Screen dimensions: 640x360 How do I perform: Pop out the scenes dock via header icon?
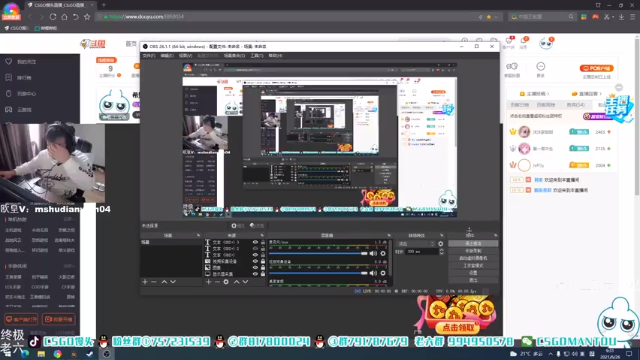click(x=198, y=236)
